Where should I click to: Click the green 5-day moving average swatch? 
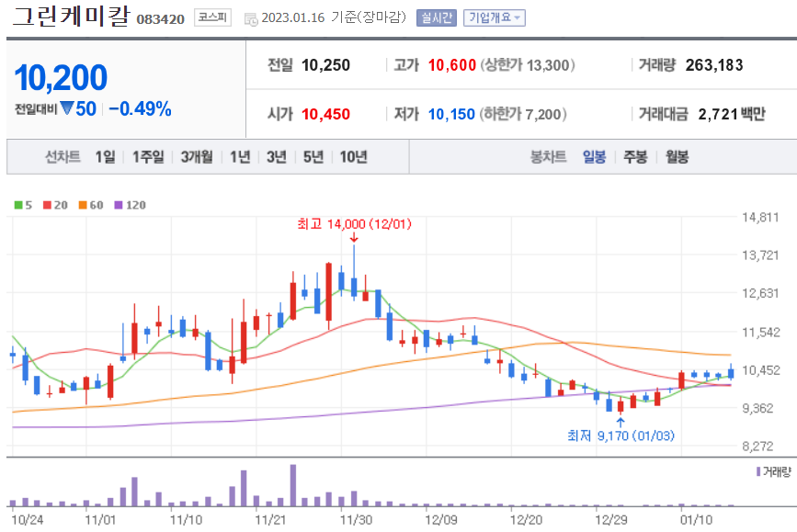pos(18,205)
